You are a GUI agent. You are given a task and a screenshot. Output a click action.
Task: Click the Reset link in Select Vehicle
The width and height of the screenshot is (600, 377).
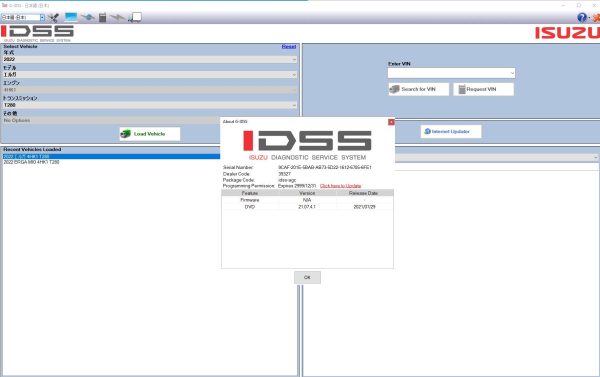coord(289,46)
